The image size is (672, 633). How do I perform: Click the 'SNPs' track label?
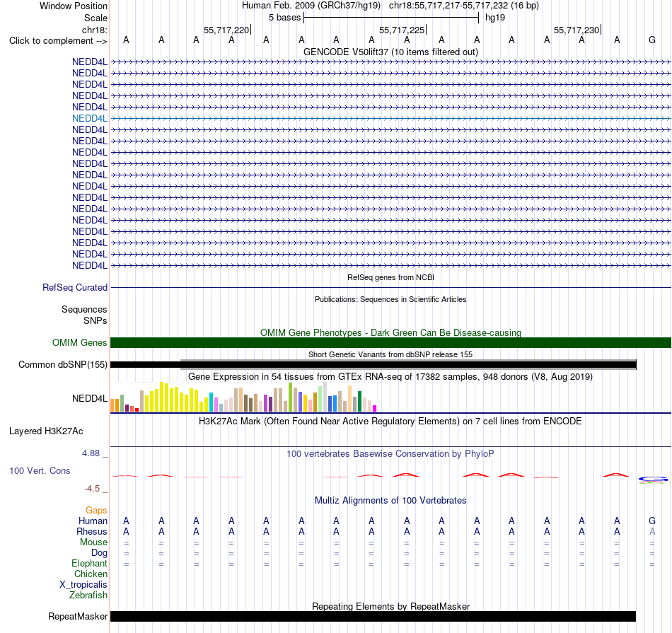(95, 320)
